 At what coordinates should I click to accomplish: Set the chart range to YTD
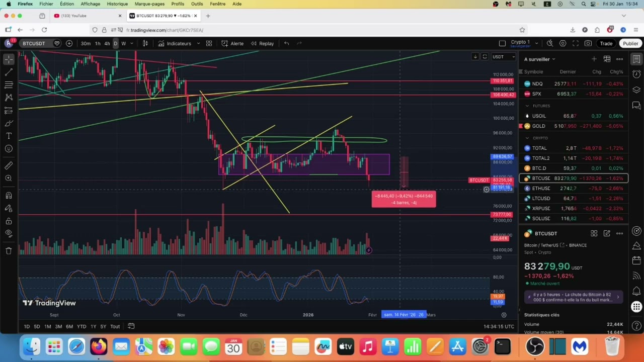(x=82, y=327)
